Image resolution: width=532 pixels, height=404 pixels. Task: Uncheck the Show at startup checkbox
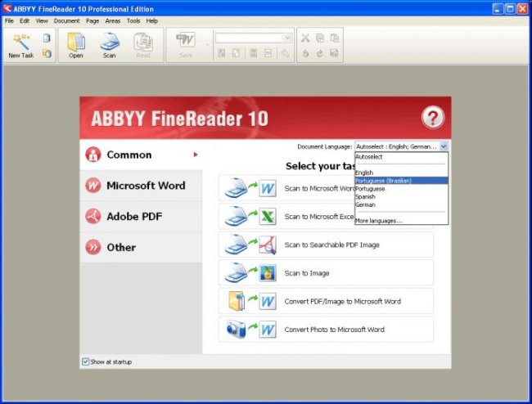tap(86, 361)
